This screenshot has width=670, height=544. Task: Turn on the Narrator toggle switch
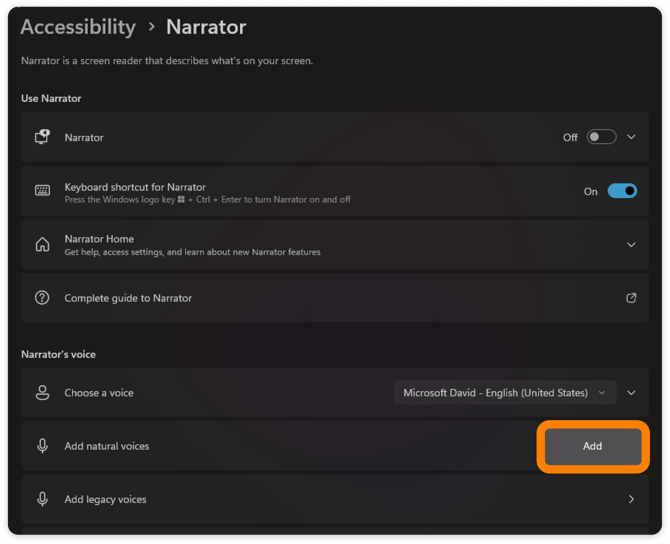coord(601,137)
